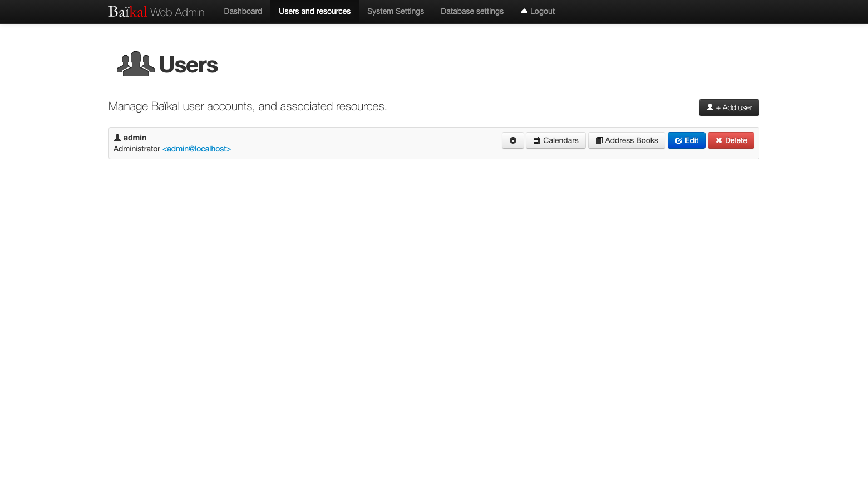
Task: Click the 'Administrator' display name text
Action: 137,149
